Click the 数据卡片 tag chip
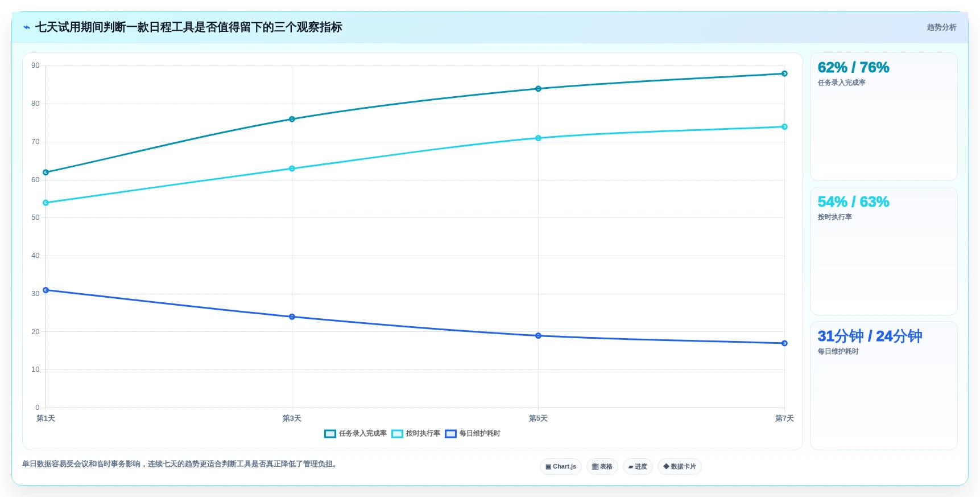 coord(680,467)
